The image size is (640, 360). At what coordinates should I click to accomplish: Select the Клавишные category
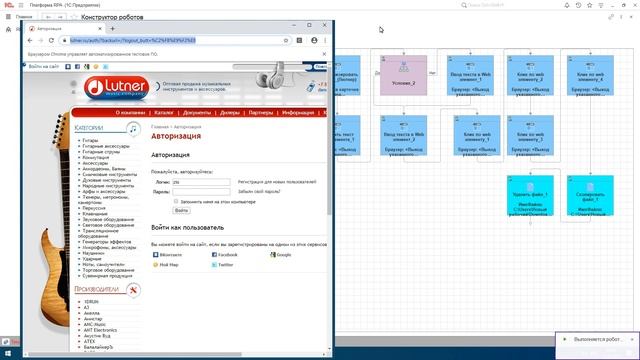(95, 214)
